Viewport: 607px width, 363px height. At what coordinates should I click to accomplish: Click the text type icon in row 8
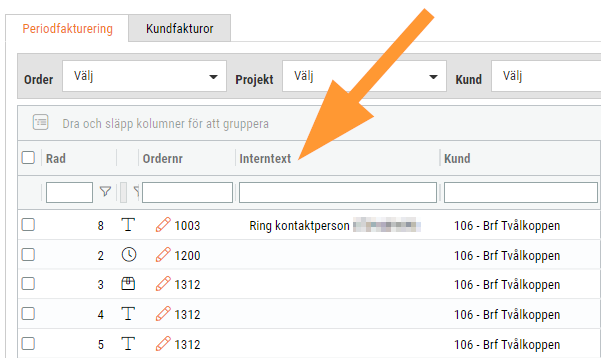click(128, 224)
